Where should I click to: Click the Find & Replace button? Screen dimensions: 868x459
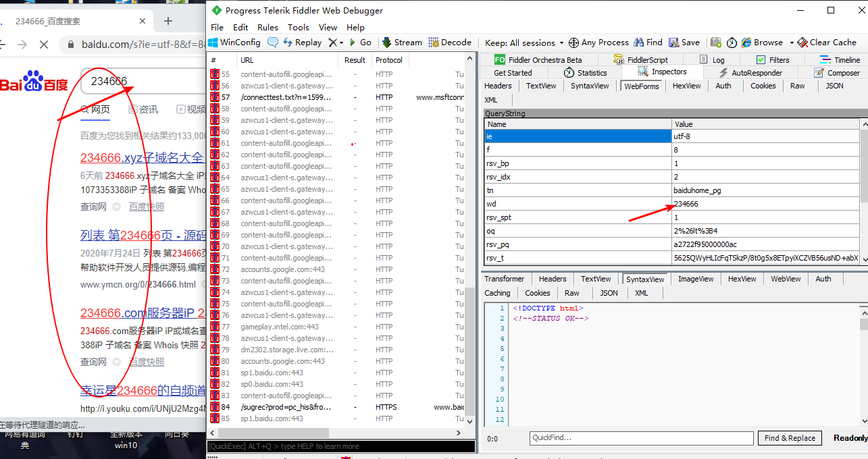click(x=790, y=438)
